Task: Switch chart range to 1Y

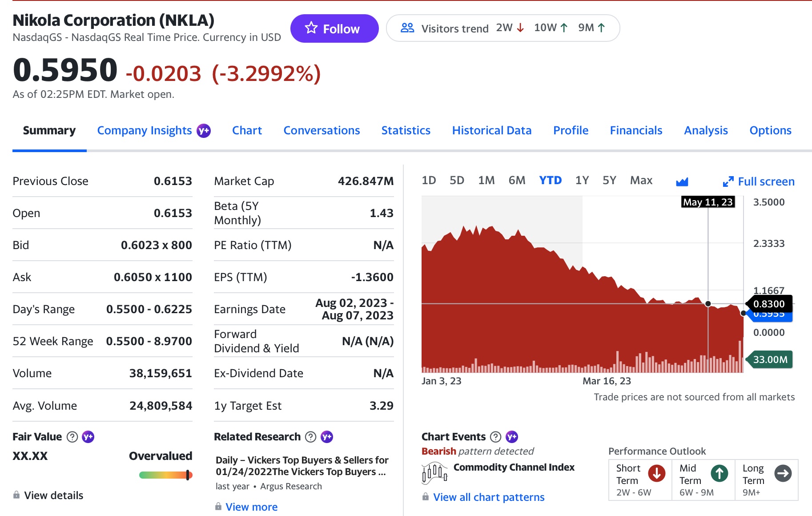Action: 582,181
